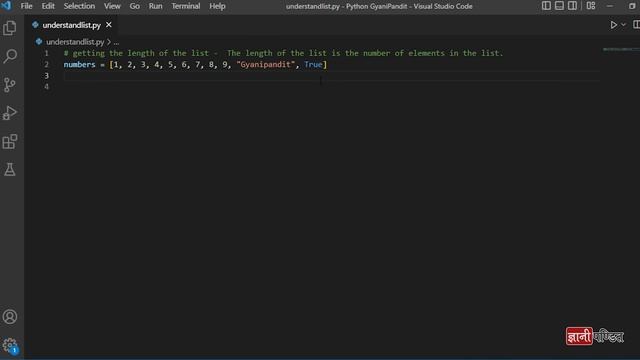Open the run options dropdown arrow

coord(623,25)
